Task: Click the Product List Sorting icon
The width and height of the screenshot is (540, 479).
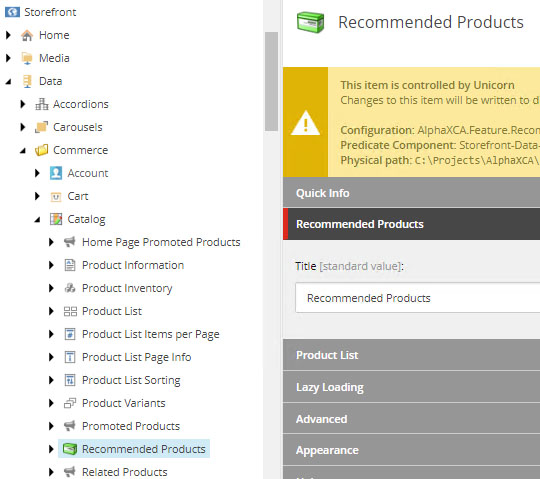Action: 70,380
